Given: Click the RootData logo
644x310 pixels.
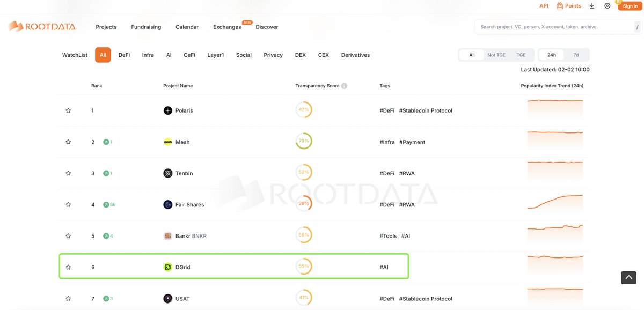Looking at the screenshot, I should (42, 26).
